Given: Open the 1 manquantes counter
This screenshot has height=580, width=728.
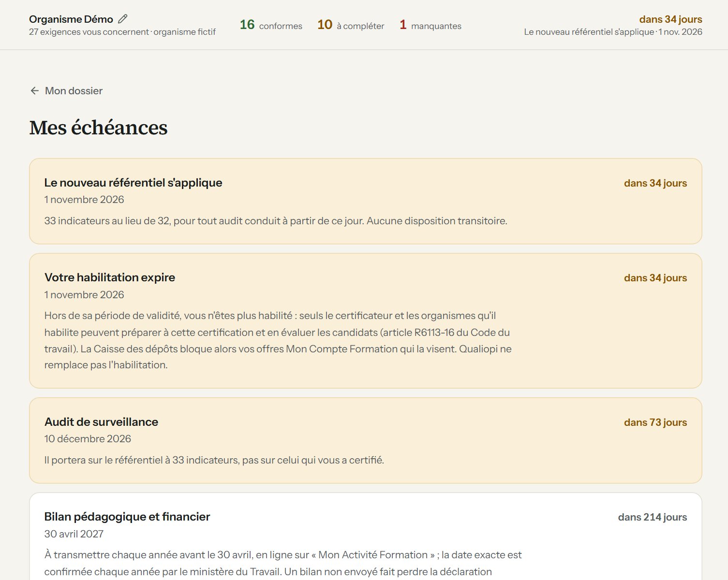Looking at the screenshot, I should pos(430,25).
